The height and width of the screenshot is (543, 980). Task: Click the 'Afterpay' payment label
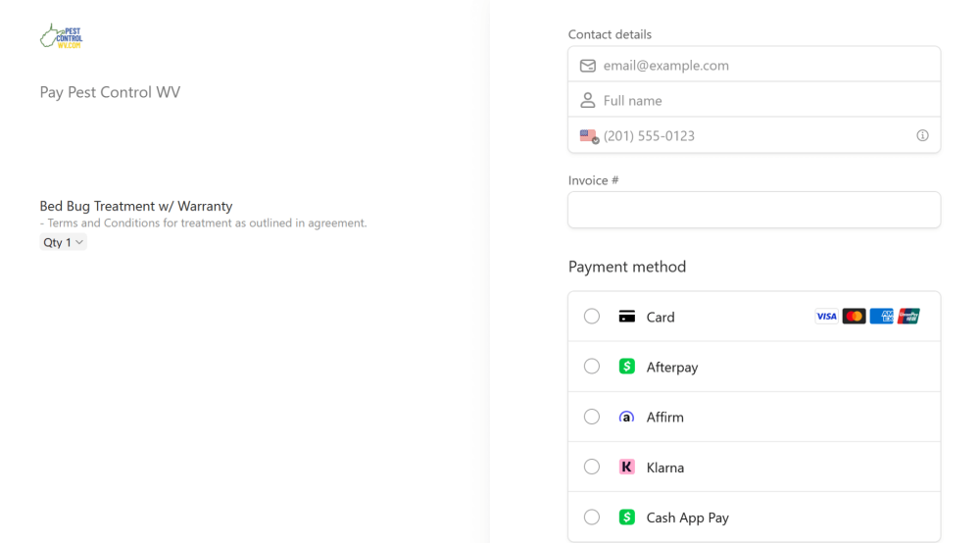672,368
